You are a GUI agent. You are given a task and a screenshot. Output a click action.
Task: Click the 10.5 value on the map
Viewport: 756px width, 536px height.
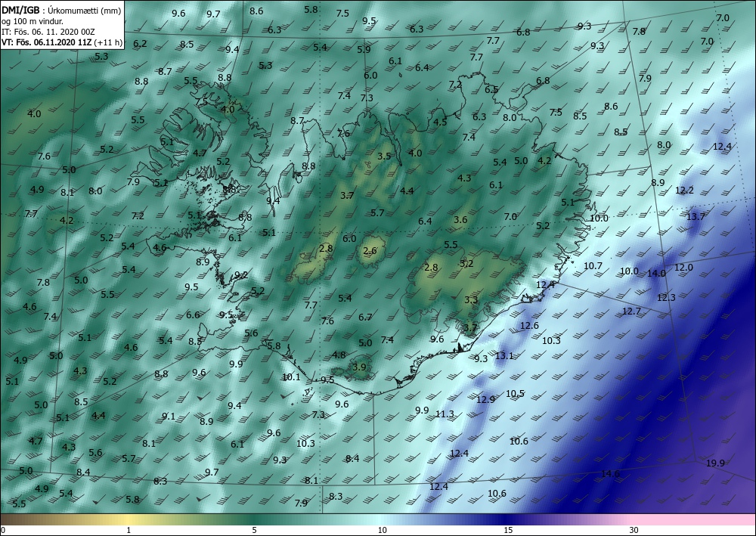pos(515,394)
